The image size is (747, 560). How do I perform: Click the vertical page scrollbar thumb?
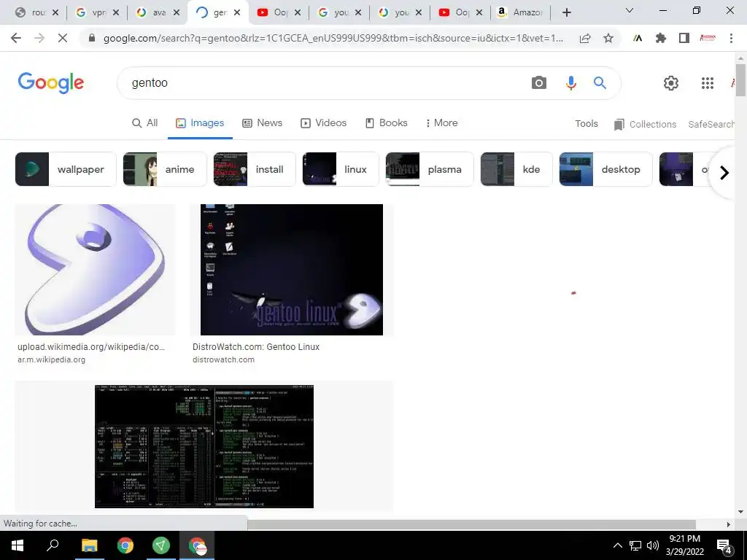tap(740, 79)
